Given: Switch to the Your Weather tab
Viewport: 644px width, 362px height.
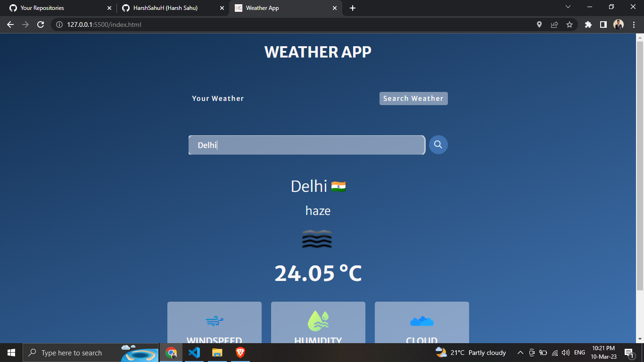Looking at the screenshot, I should 218,99.
